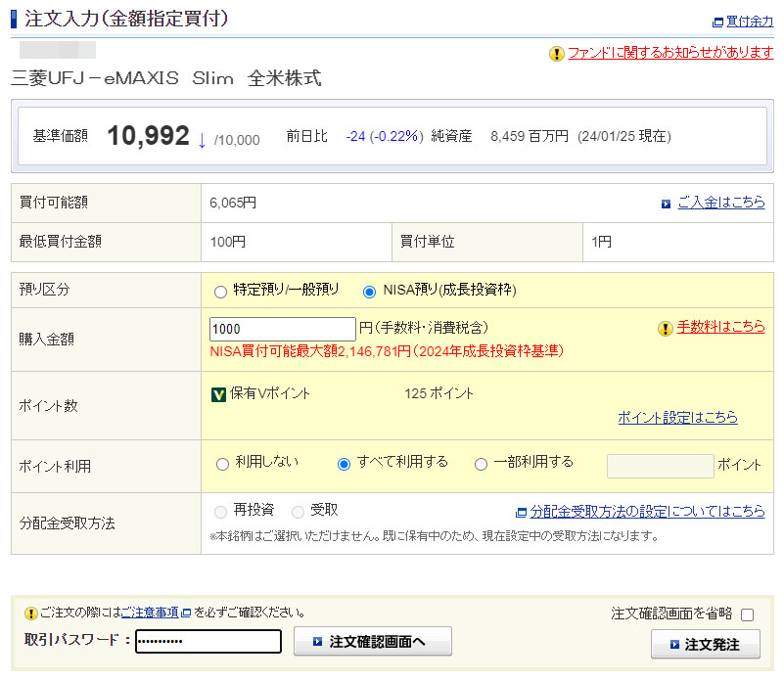Click the green V point icon

coord(219,394)
